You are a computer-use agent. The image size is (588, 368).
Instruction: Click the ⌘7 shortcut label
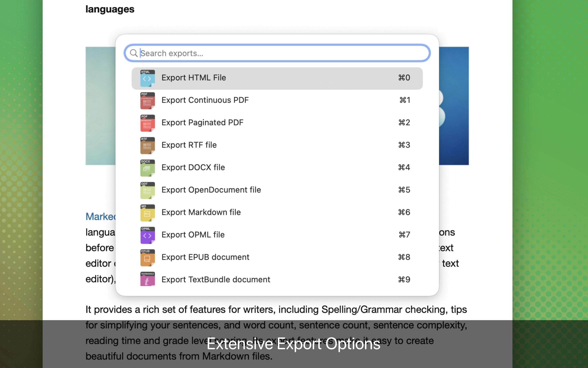(x=404, y=234)
